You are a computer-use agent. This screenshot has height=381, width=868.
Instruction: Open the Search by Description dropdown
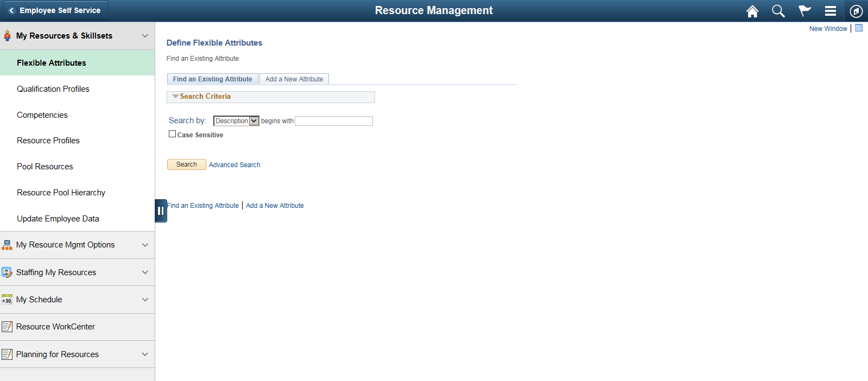pyautogui.click(x=236, y=121)
